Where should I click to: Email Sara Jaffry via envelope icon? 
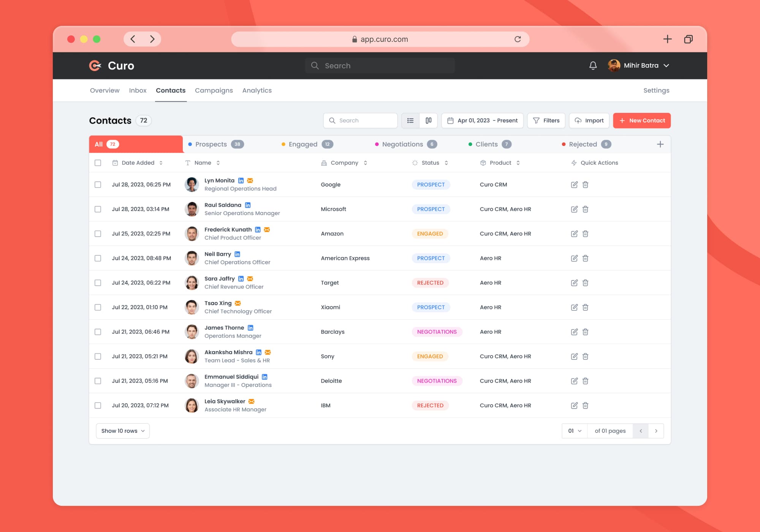[250, 279]
